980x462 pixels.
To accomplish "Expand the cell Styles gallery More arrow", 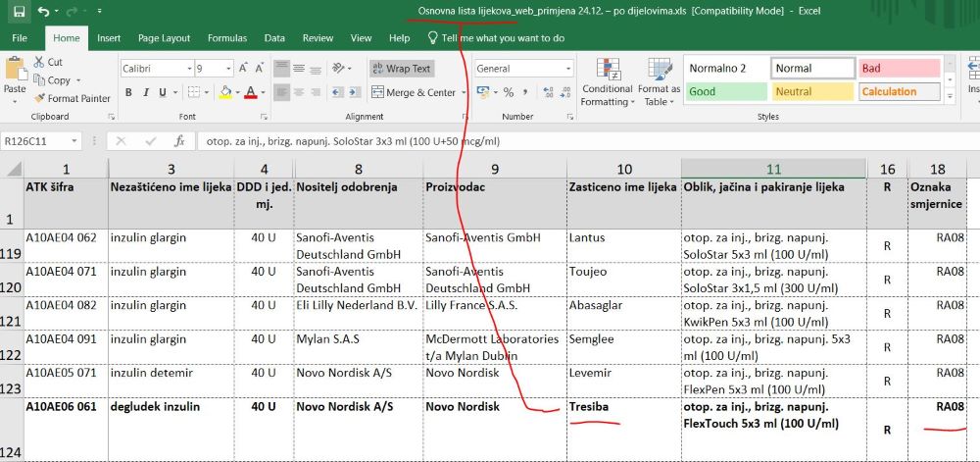I will pyautogui.click(x=950, y=96).
